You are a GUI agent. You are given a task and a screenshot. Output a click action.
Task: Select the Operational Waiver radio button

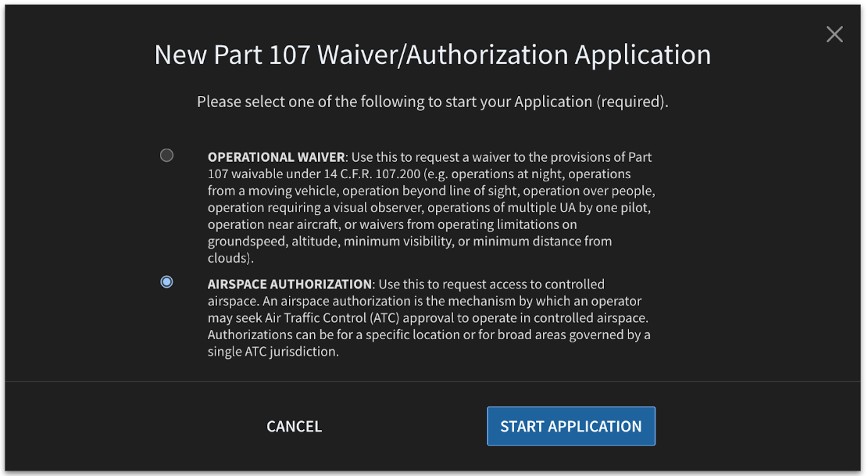(166, 155)
